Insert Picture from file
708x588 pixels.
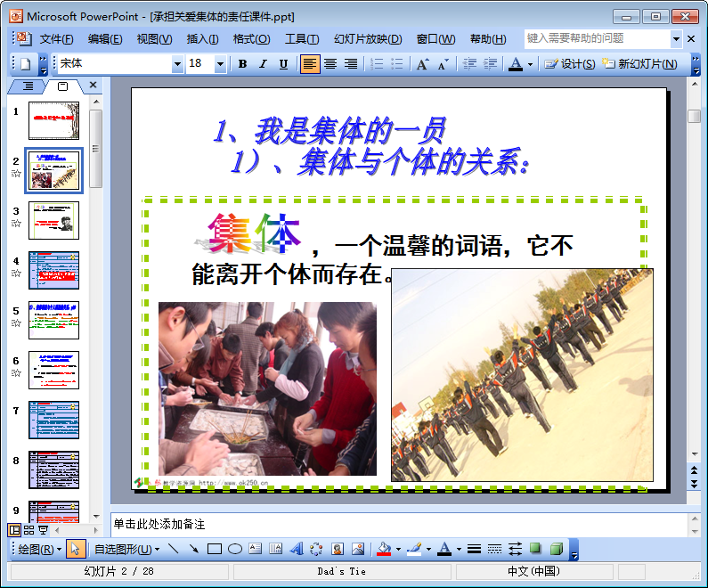pyautogui.click(x=358, y=549)
